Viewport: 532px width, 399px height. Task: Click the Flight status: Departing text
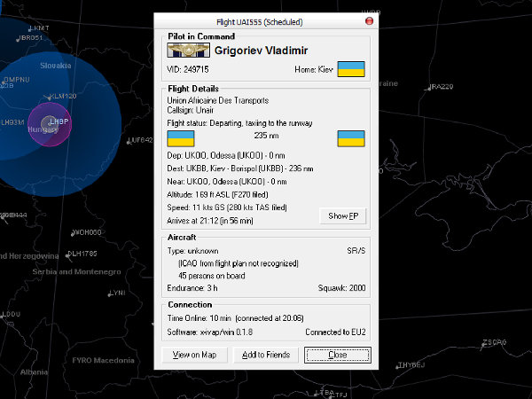[239, 123]
